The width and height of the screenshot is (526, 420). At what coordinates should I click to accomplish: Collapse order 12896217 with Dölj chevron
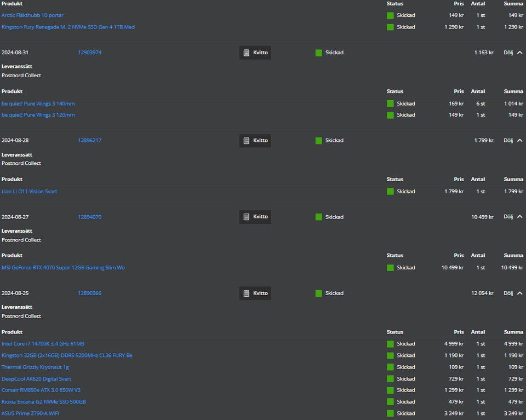(513, 140)
